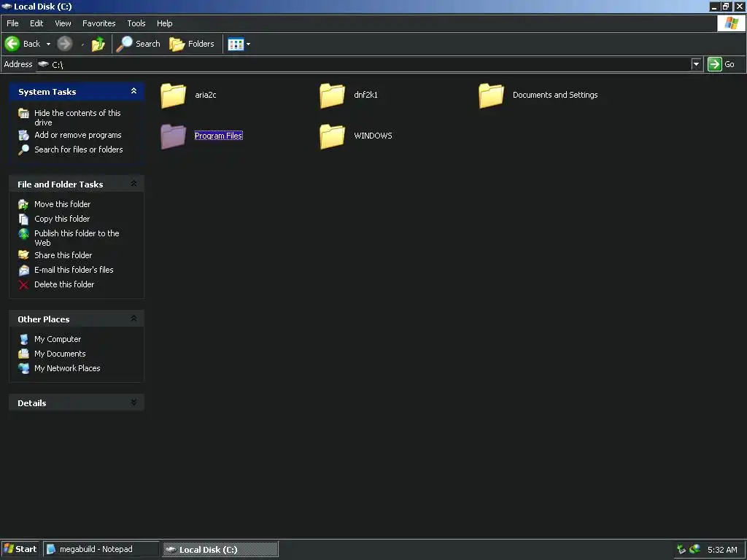The height and width of the screenshot is (560, 747).
Task: Open the File menu
Action: point(12,23)
